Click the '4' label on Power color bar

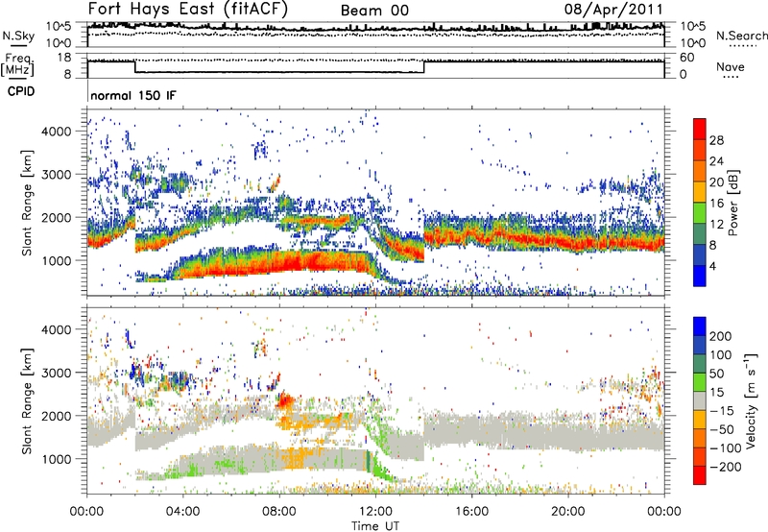713,267
